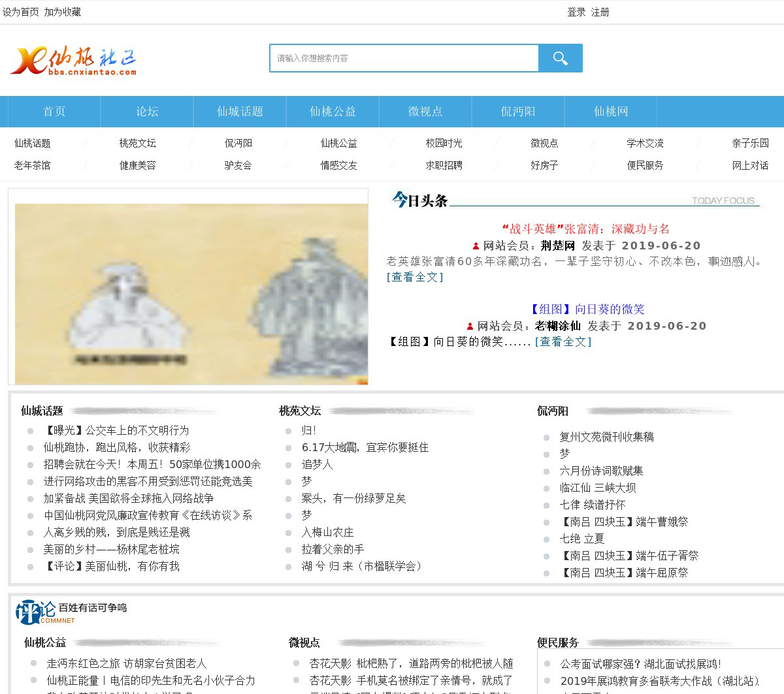The image size is (784, 694).
Task: Open post 案头，有一份绿萝足矣
Action: click(x=353, y=499)
